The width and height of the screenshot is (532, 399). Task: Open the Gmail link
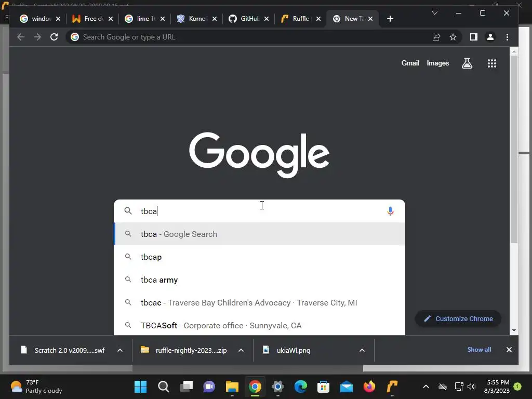[x=410, y=63]
